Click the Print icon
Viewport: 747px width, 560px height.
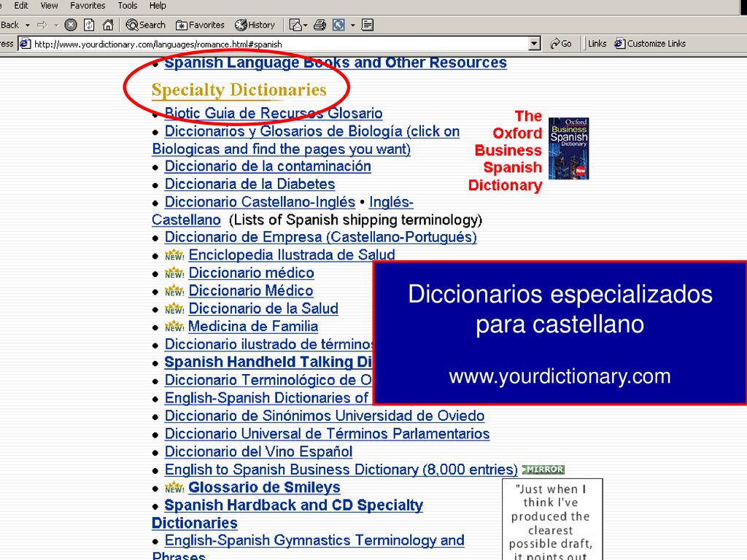(x=320, y=25)
